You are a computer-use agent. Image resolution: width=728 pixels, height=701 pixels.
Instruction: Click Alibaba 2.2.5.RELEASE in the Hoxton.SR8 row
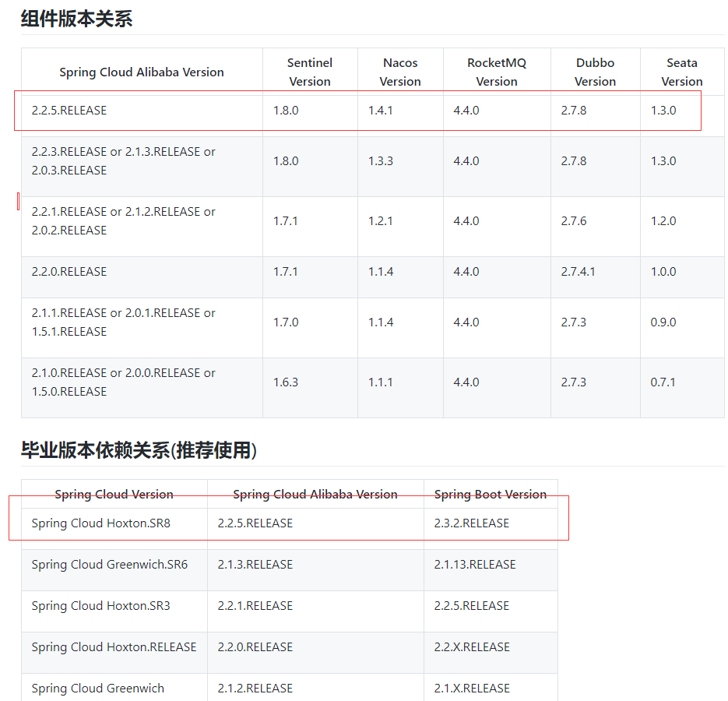[255, 523]
